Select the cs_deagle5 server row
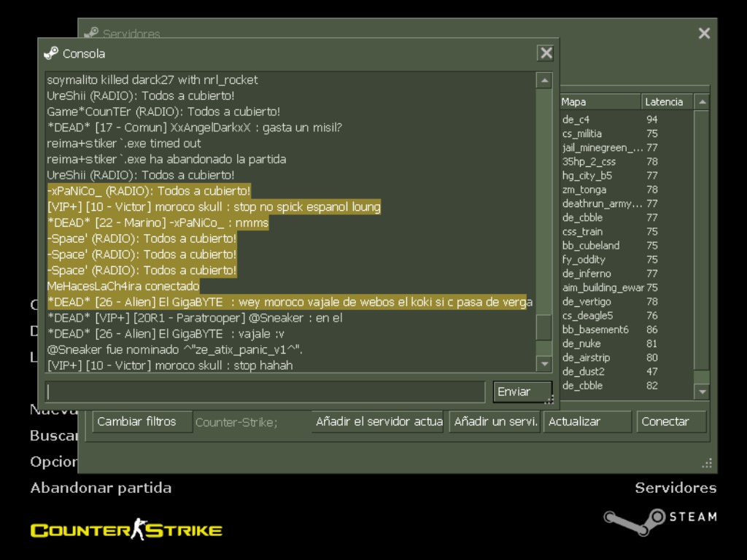 tap(627, 316)
